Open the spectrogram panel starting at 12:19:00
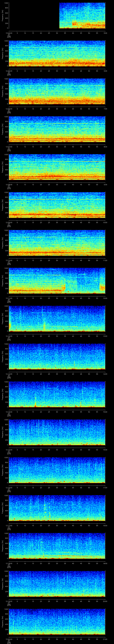This screenshot has height=644, width=114. [57, 584]
